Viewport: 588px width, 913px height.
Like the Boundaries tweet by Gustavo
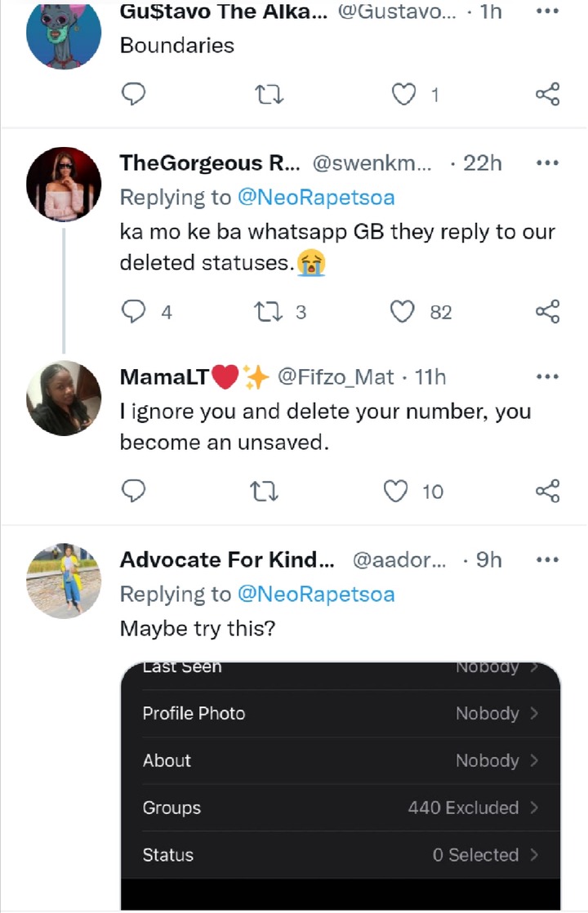[x=403, y=94]
